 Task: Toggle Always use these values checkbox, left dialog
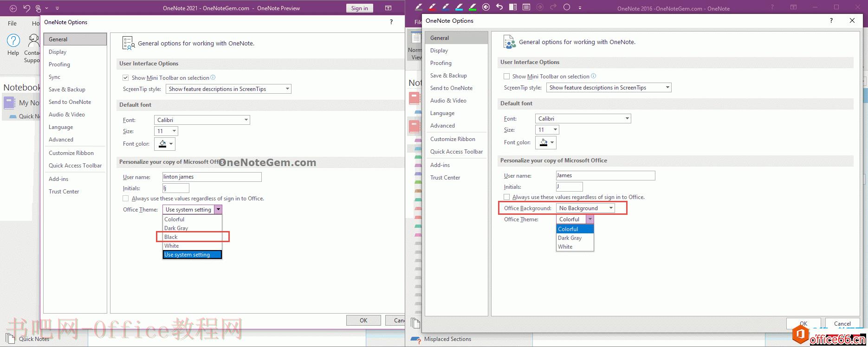click(x=125, y=198)
